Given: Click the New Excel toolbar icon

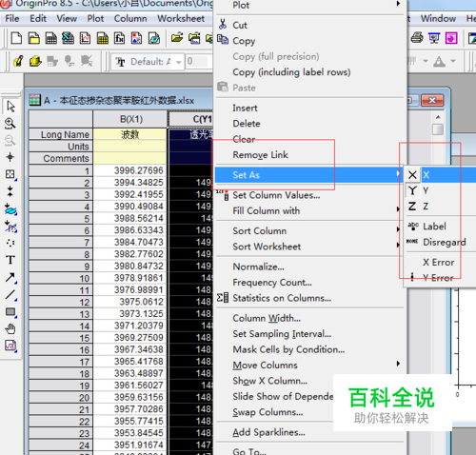Looking at the screenshot, I should point(68,38).
